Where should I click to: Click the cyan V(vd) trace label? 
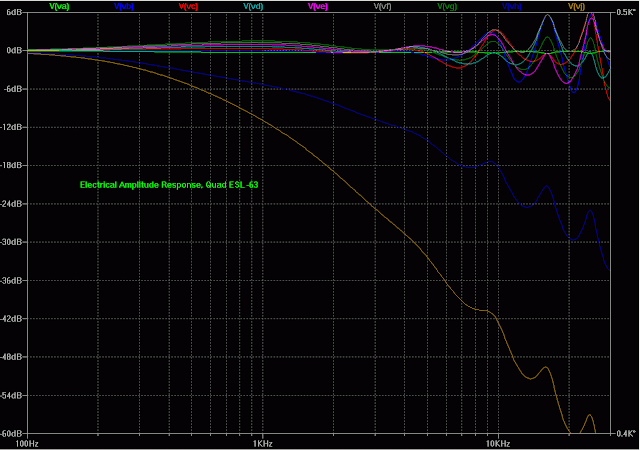[x=253, y=6]
